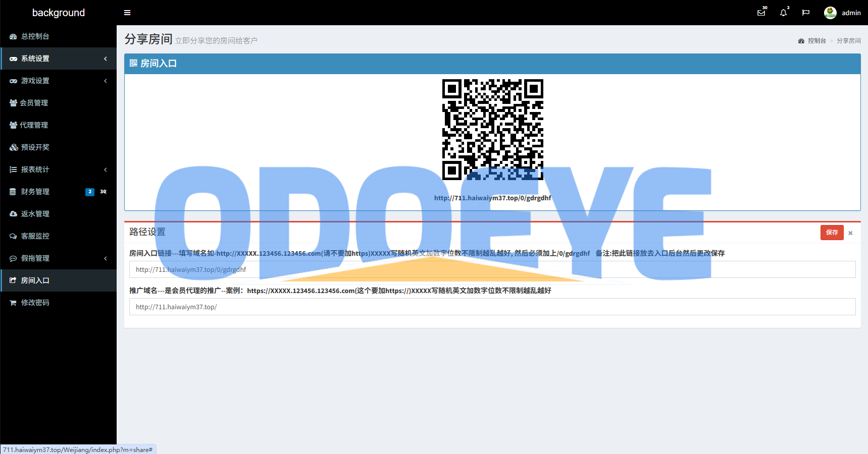Click the 分享房间 page heading

148,39
